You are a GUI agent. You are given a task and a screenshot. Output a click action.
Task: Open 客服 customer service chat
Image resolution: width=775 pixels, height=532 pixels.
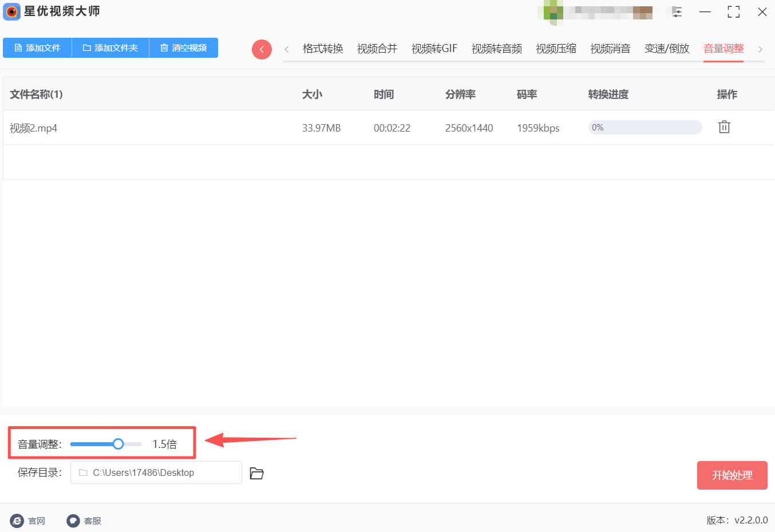[x=84, y=521]
